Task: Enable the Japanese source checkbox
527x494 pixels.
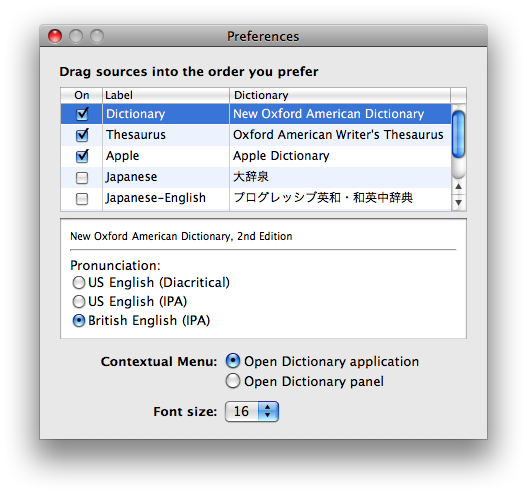Action: click(82, 178)
